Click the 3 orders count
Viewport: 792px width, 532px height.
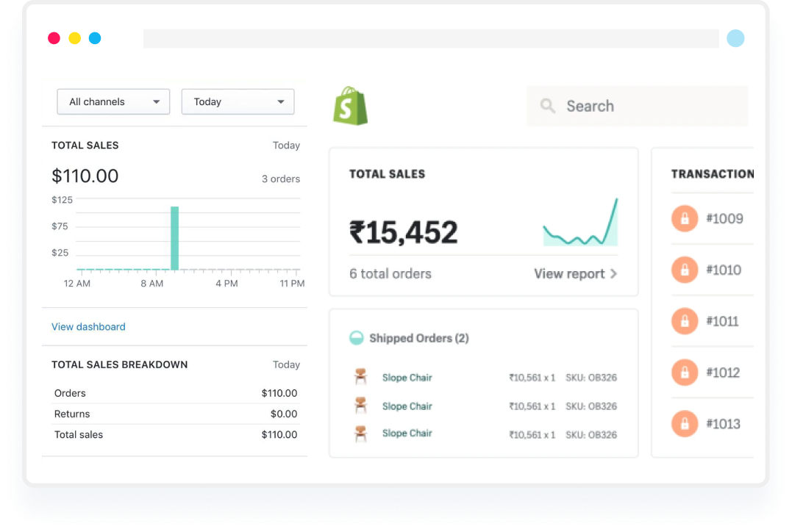click(x=281, y=179)
